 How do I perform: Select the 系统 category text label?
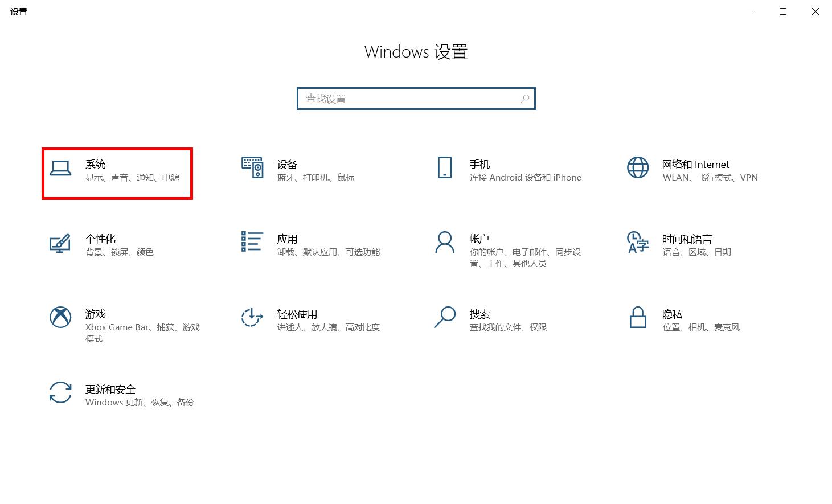[x=96, y=164]
